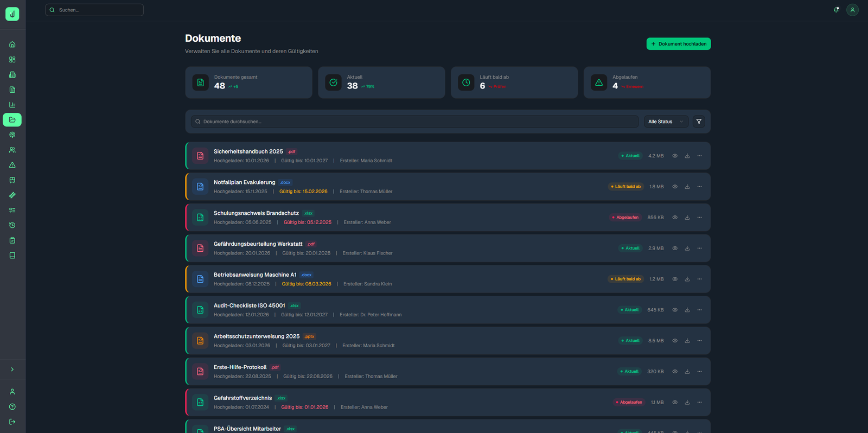This screenshot has width=868, height=433.
Task: Click the Dokumente durchsuchen search field
Action: click(x=415, y=122)
